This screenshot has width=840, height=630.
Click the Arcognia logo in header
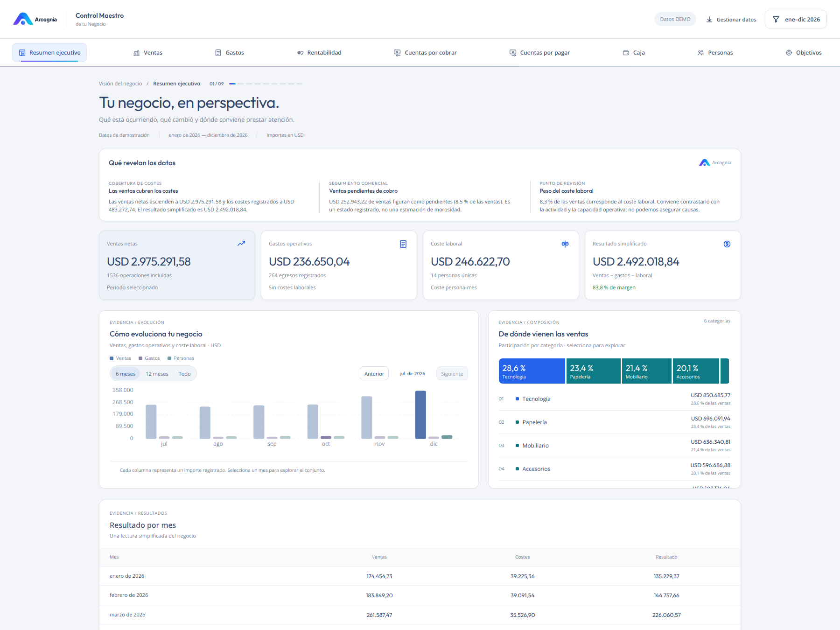35,19
